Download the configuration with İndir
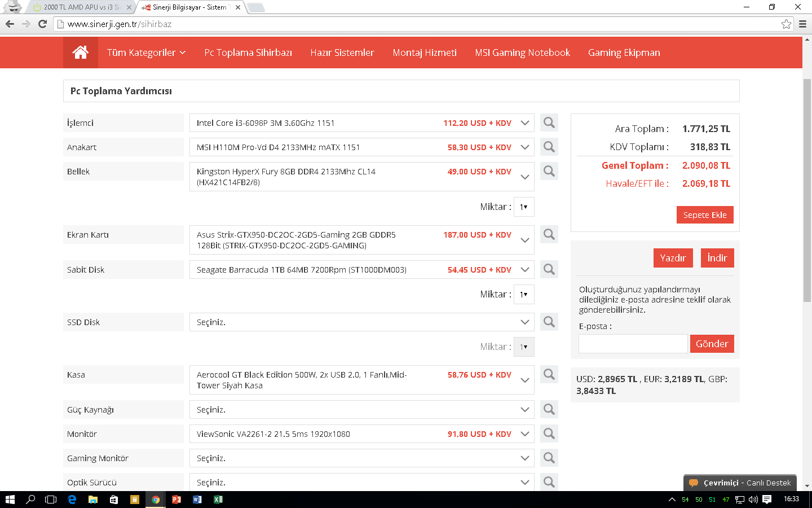The width and height of the screenshot is (812, 508). click(717, 258)
